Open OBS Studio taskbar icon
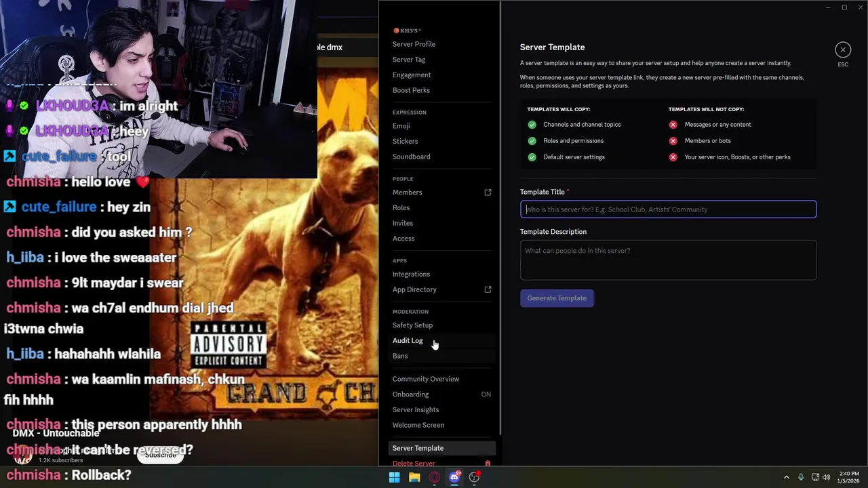The height and width of the screenshot is (488, 868). (x=475, y=477)
